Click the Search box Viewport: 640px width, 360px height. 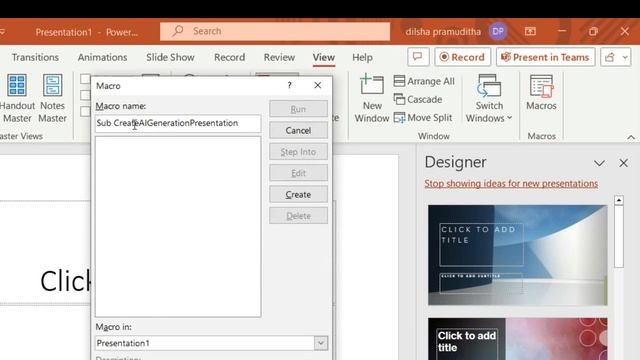275,31
